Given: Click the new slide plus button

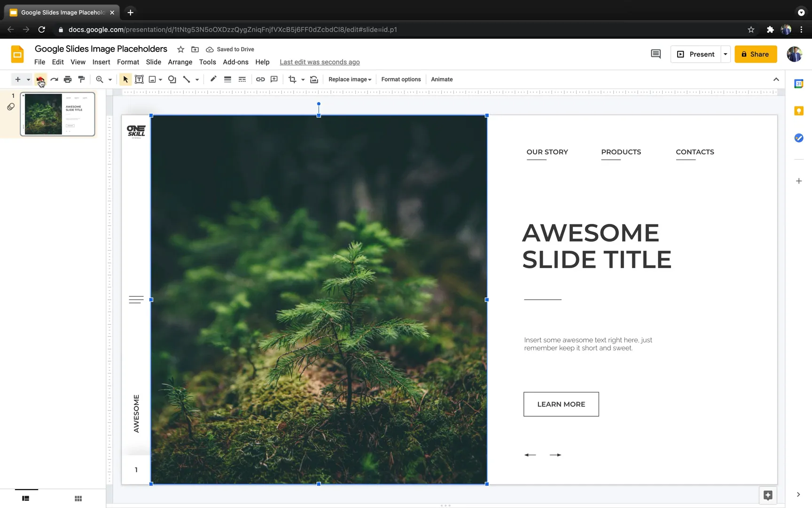Looking at the screenshot, I should (18, 79).
